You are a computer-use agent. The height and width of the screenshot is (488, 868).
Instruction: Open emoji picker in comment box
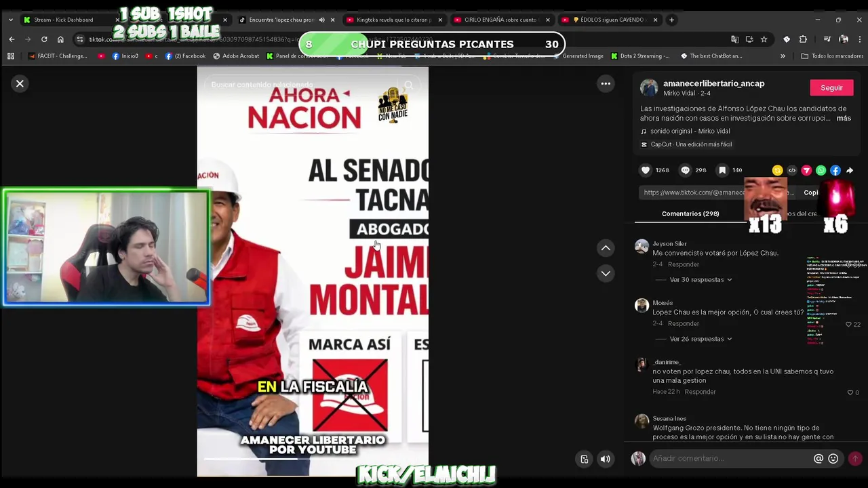(833, 459)
